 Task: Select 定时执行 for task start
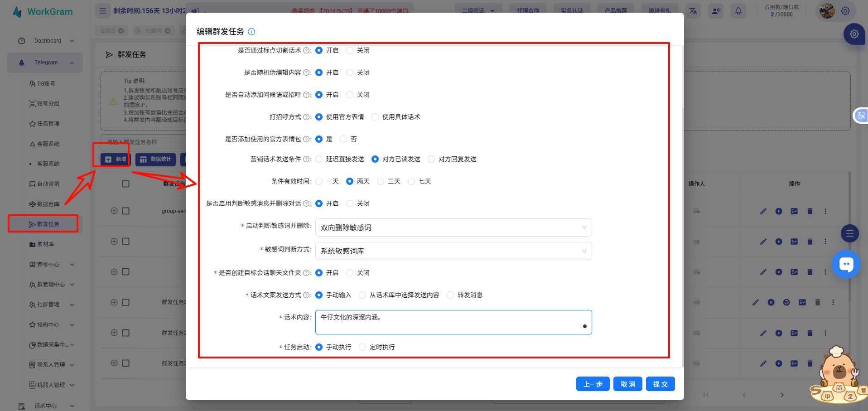click(362, 347)
